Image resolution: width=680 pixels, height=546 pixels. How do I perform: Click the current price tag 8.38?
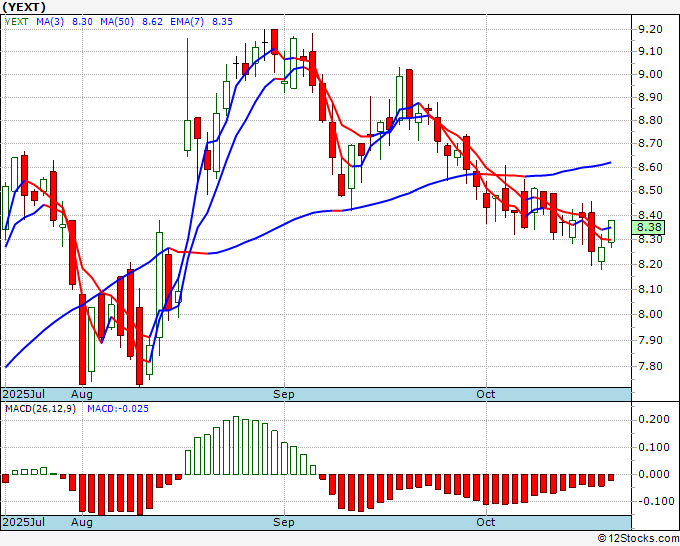click(x=648, y=227)
